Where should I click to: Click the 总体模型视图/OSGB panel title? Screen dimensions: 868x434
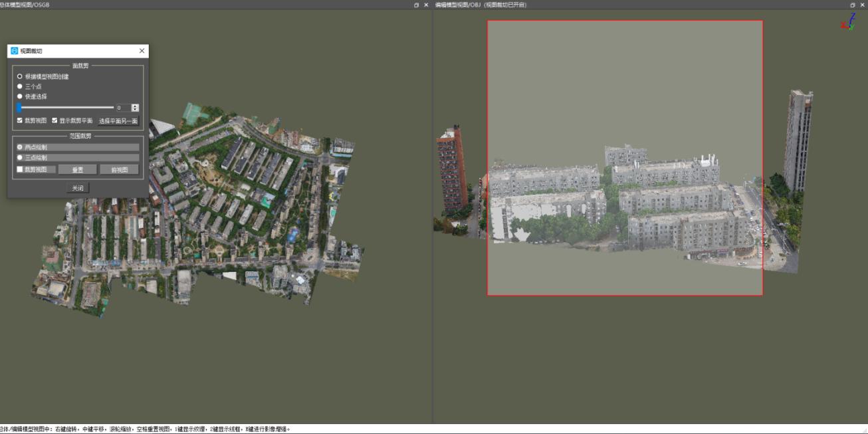tap(25, 5)
